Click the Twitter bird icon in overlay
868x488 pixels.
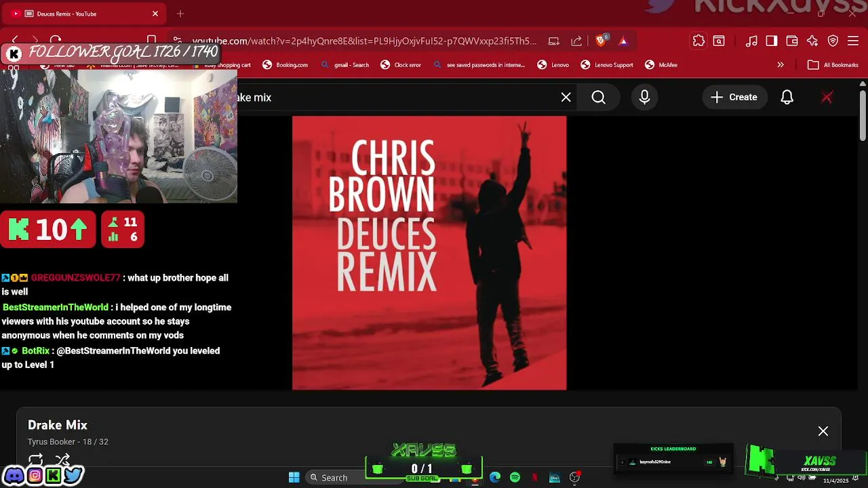73,475
